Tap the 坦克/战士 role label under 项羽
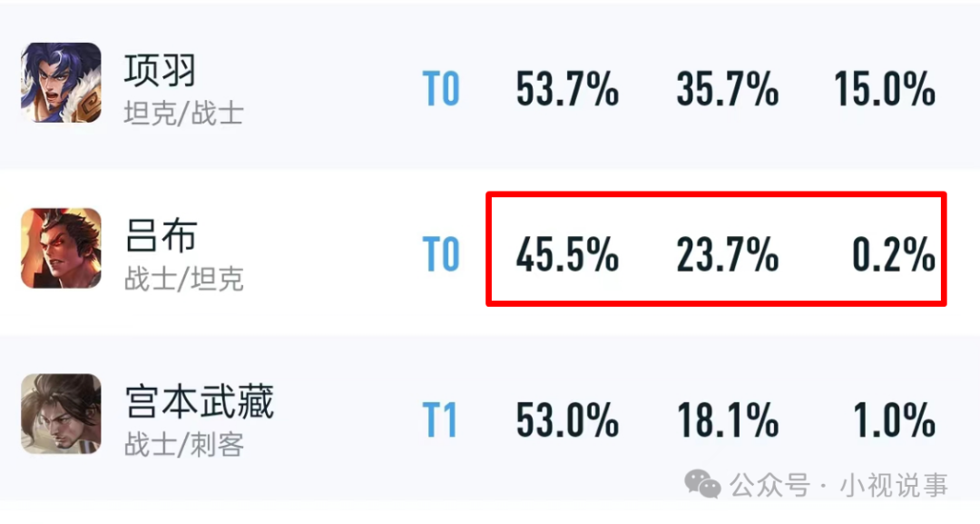Screen dimensions: 980x524 (x=183, y=114)
